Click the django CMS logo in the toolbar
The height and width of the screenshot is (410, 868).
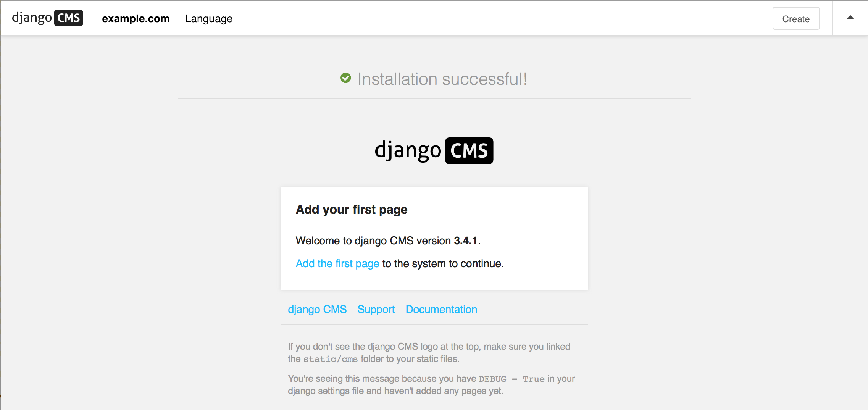pos(47,18)
